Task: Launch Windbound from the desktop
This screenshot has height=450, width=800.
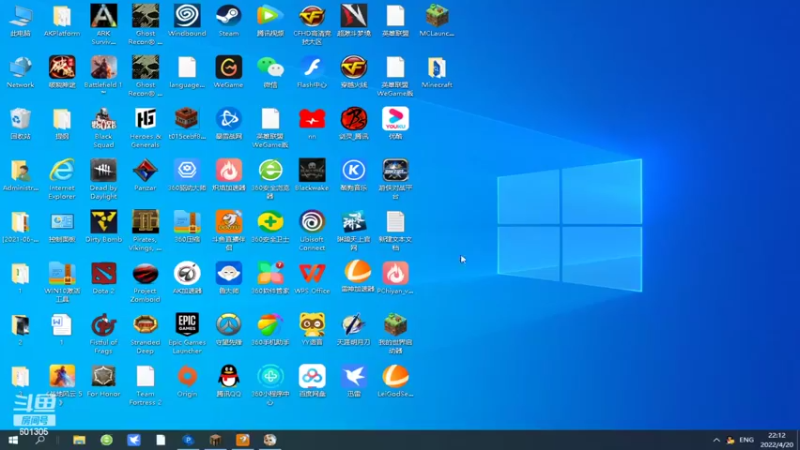Action: [187, 20]
